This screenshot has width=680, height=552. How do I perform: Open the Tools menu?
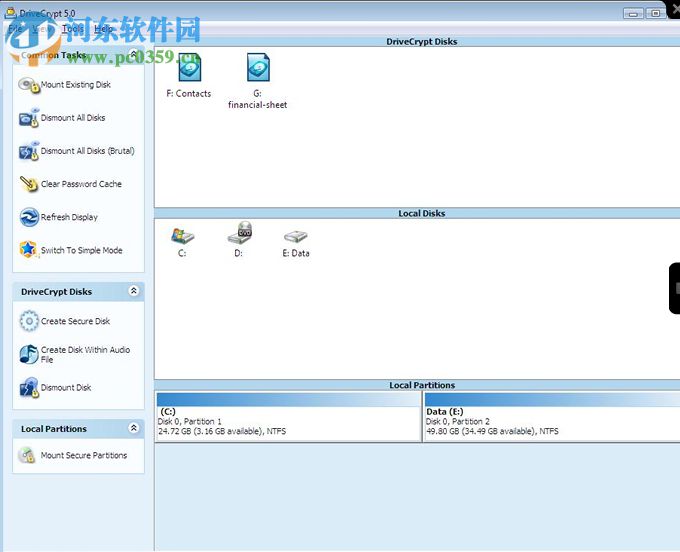click(x=72, y=29)
